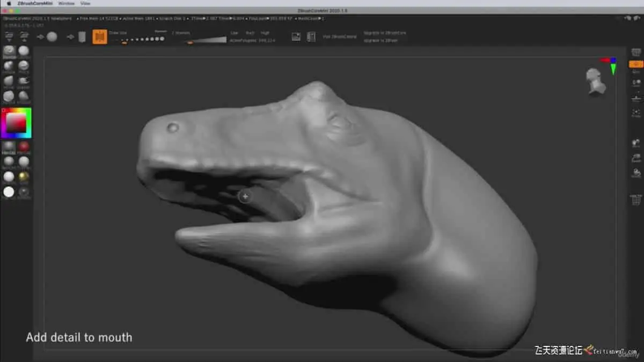Click the open-file icon with down arrow

coord(9,36)
